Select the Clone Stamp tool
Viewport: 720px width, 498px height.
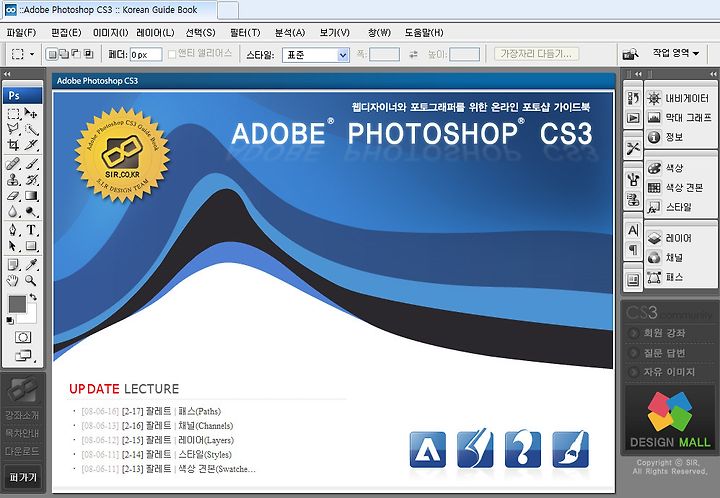(x=14, y=180)
